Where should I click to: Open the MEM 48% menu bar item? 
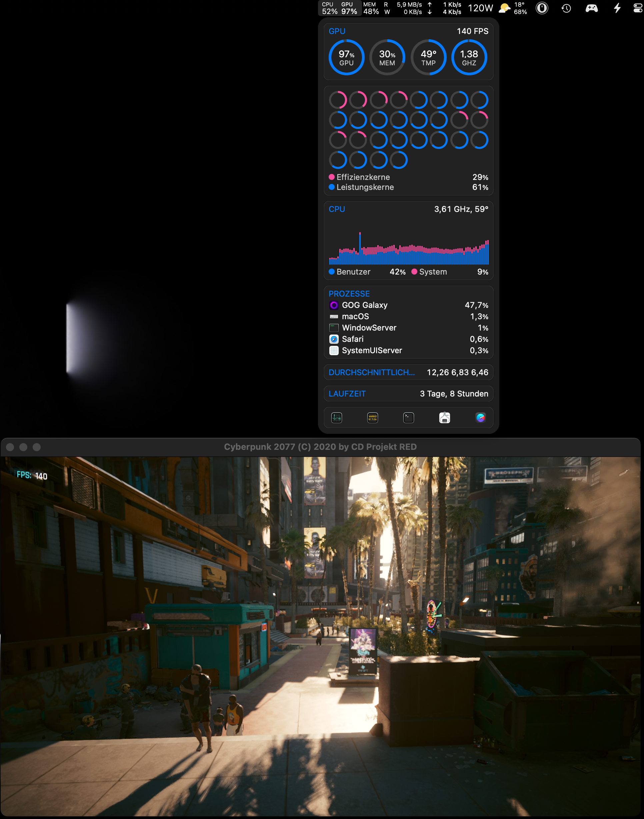[371, 8]
